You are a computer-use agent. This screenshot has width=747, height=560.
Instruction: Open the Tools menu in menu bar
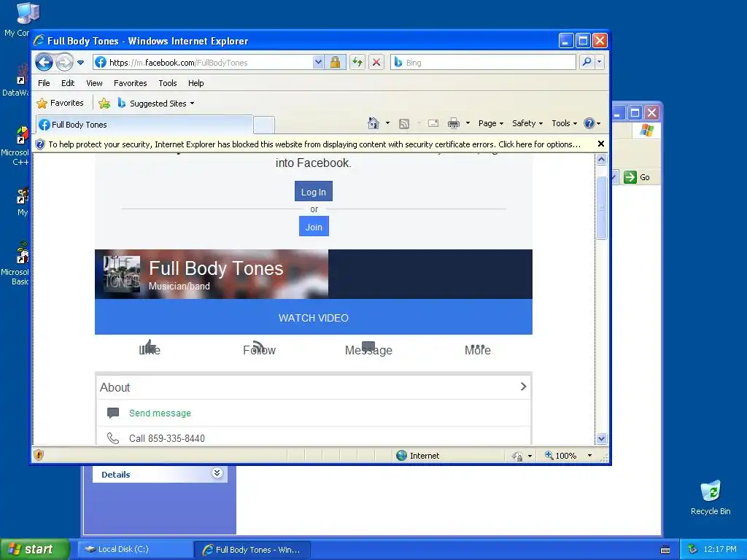tap(168, 83)
